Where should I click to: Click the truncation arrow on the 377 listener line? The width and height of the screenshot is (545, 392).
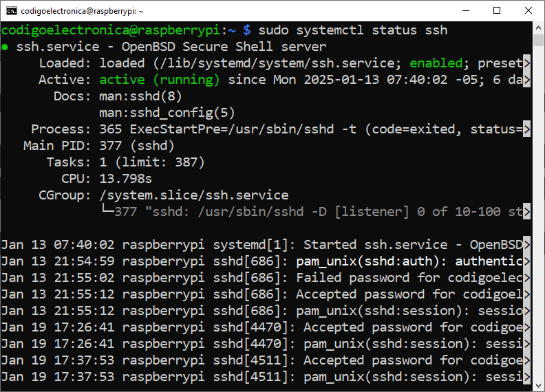pyautogui.click(x=527, y=212)
